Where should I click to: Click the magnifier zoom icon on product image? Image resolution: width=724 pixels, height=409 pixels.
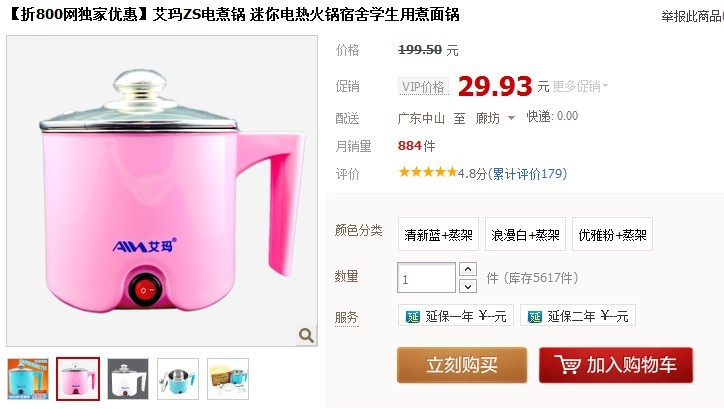click(x=306, y=335)
